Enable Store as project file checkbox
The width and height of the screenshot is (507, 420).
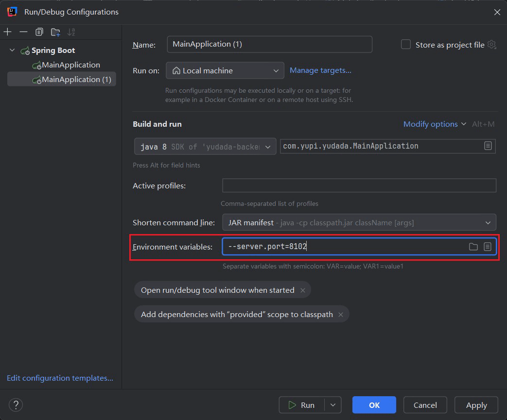(406, 45)
